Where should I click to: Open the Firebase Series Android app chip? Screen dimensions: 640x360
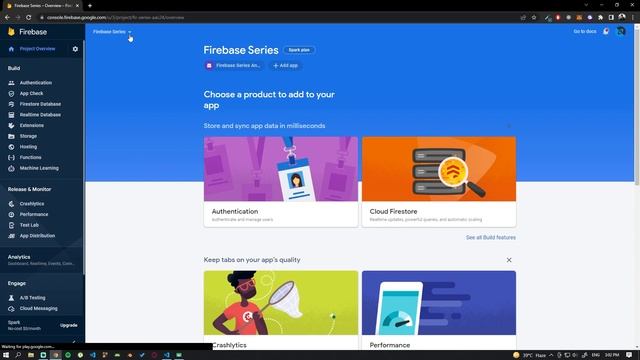[234, 65]
